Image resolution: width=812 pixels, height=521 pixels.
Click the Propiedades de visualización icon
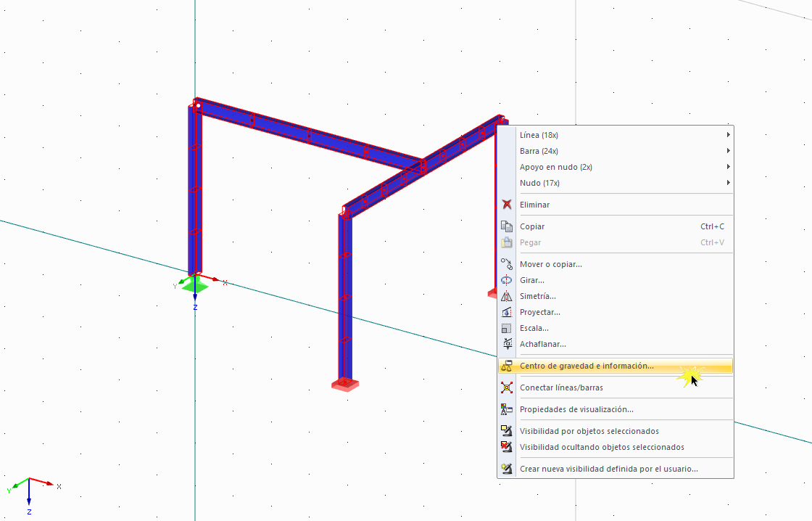pos(507,409)
